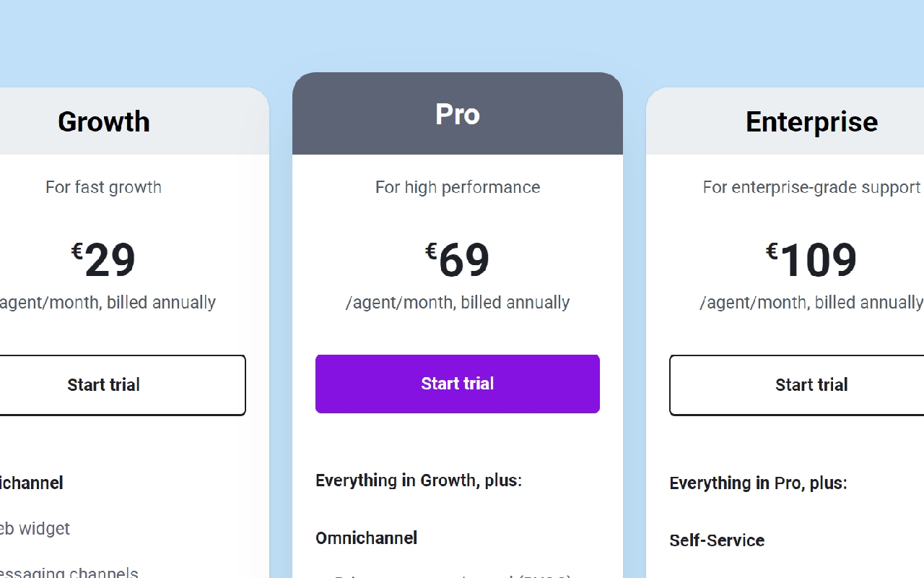Click the Enterprise plan title
Image resolution: width=924 pixels, height=578 pixels.
(x=811, y=122)
